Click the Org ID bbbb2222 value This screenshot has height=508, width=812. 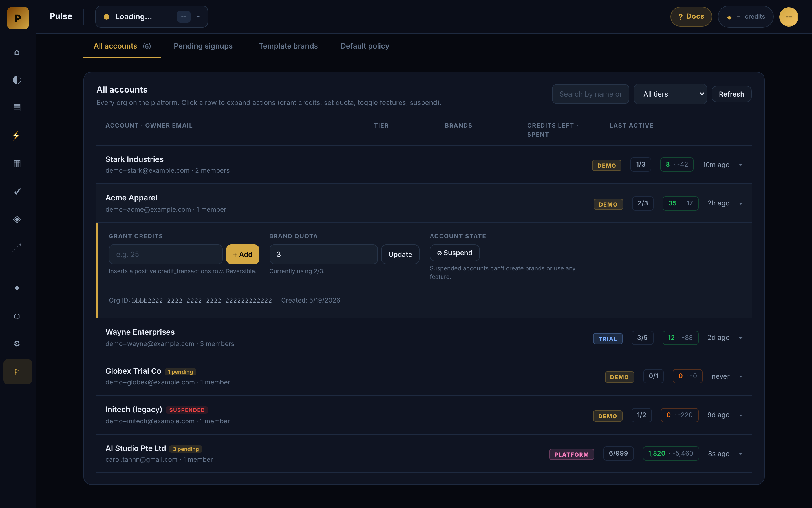pos(202,301)
